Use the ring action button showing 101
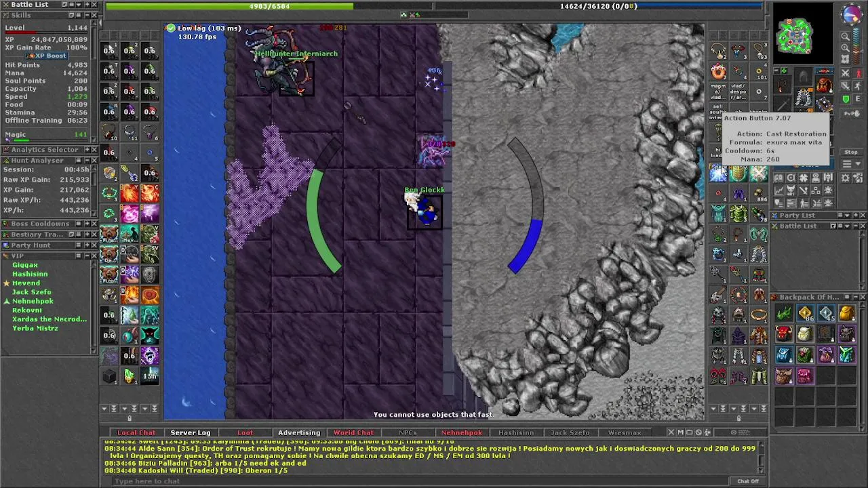The width and height of the screenshot is (868, 488). [759, 71]
